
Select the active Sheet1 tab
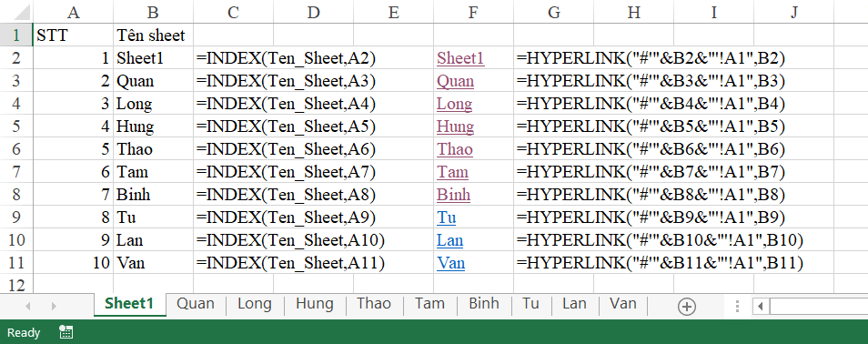click(129, 304)
